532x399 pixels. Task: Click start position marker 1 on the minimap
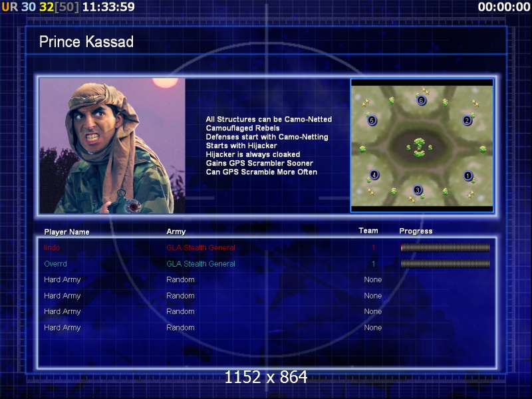click(x=468, y=176)
